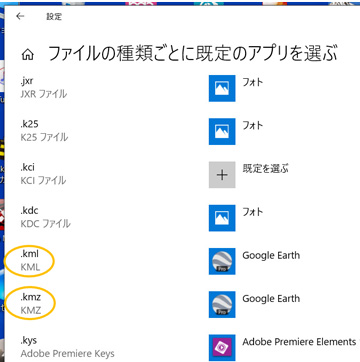Screen dimensions: 360x362
Task: Click 'Adobe Premiere Elements' label for .kys
Action: [299, 342]
